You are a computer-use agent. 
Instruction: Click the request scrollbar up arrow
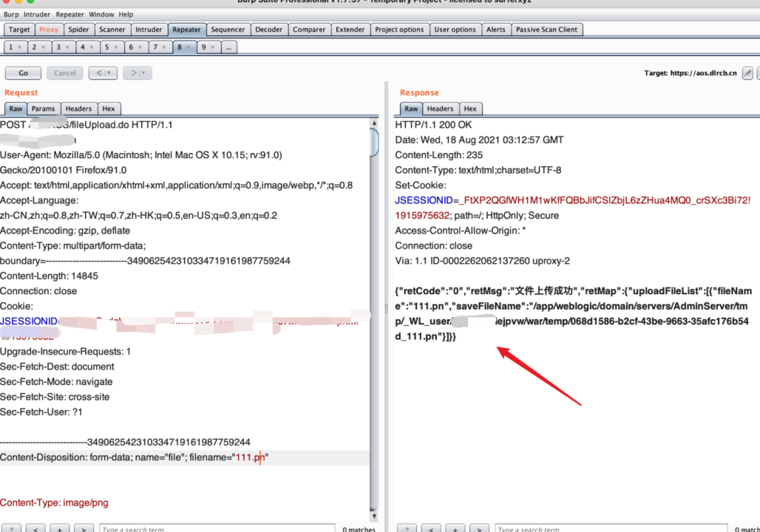point(374,123)
